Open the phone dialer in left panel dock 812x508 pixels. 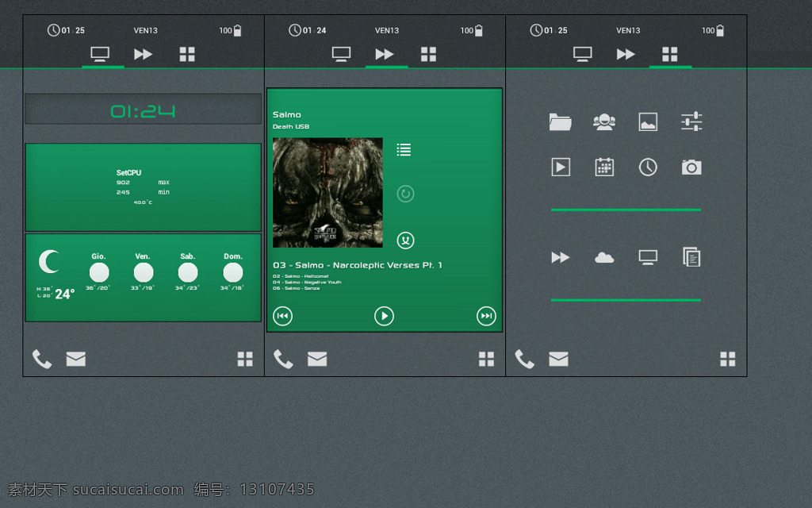click(42, 359)
